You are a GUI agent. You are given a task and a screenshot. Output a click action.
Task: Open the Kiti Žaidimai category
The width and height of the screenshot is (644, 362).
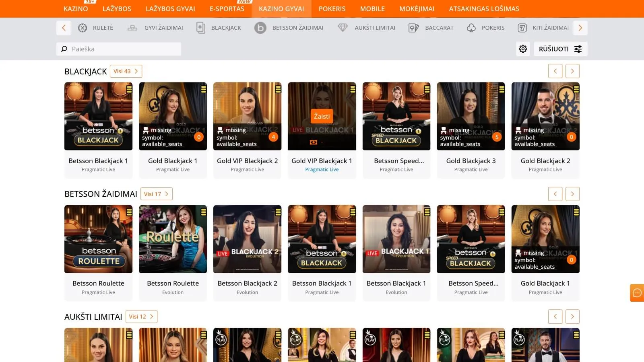click(x=543, y=28)
